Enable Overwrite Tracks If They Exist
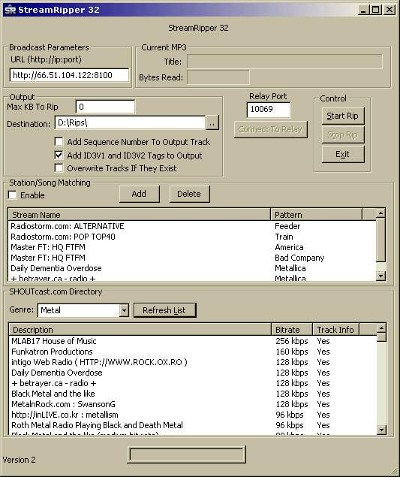Image resolution: width=400 pixels, height=477 pixels. click(x=59, y=168)
